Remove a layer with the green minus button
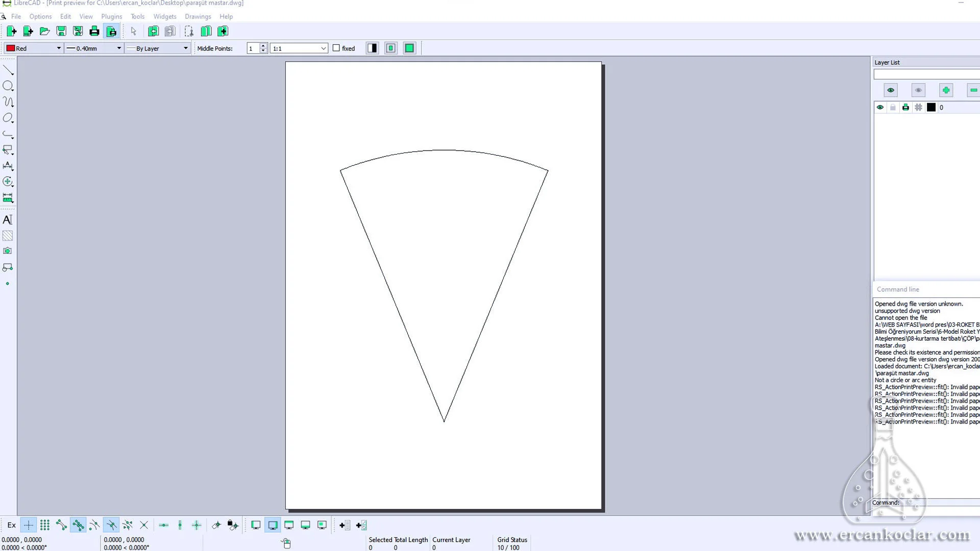Screen dimensions: 980x551 [973, 90]
